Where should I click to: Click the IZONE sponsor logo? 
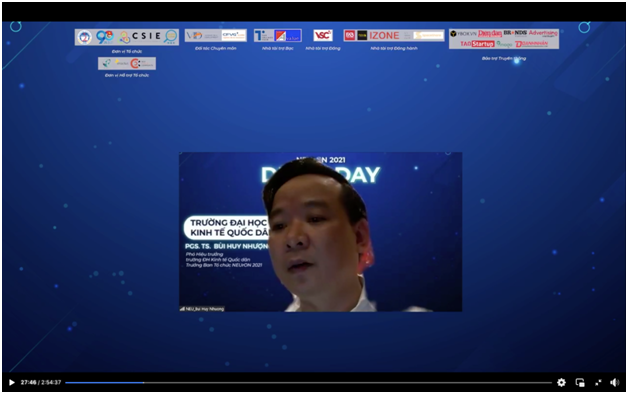pyautogui.click(x=384, y=36)
